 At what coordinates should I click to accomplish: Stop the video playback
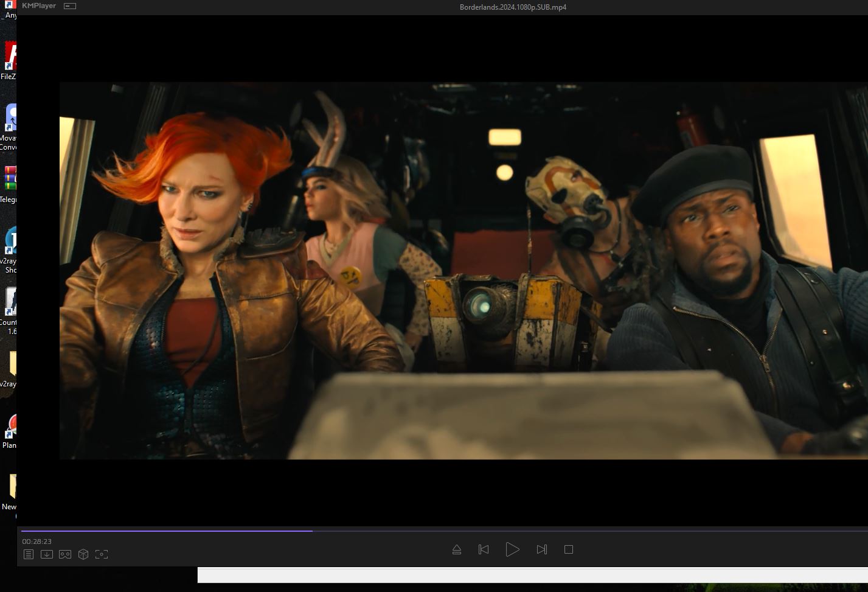[x=569, y=549]
